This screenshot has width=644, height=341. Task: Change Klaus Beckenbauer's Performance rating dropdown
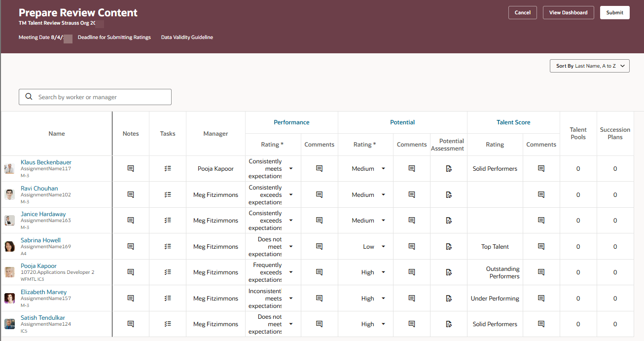pos(290,168)
